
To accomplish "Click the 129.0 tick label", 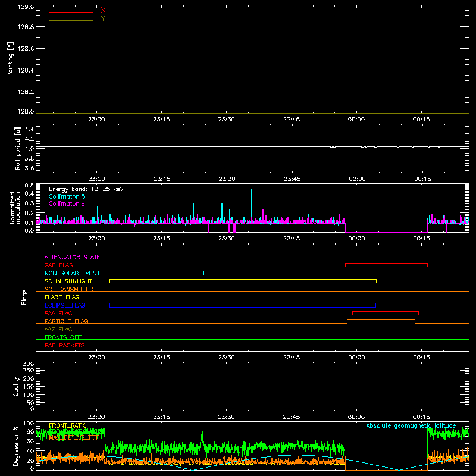I will 26,7.
